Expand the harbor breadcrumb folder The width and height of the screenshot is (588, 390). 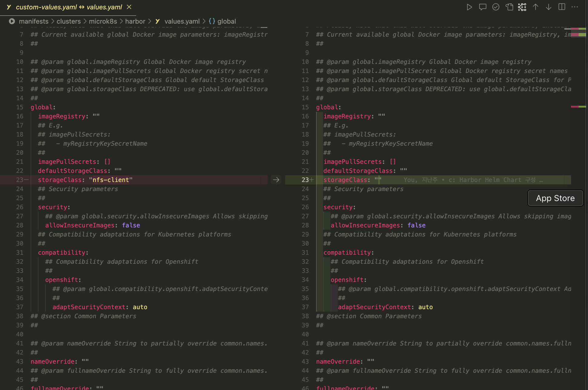click(x=135, y=21)
